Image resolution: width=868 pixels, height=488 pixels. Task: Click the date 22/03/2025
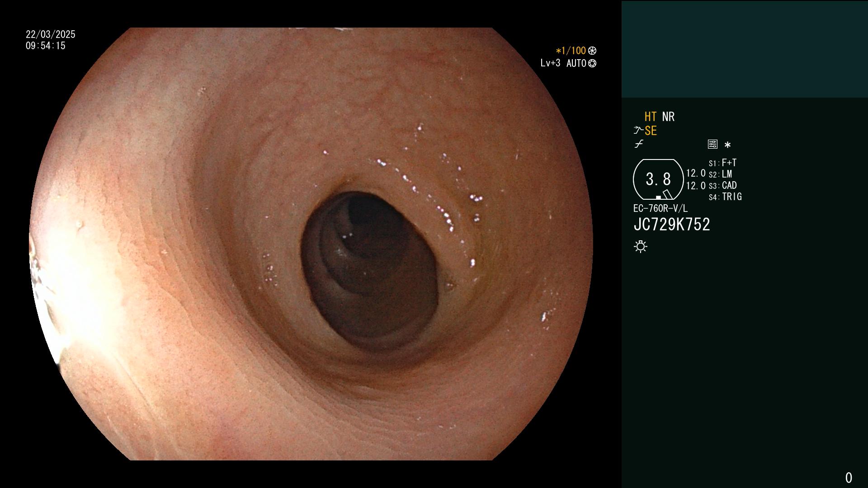[x=51, y=34]
